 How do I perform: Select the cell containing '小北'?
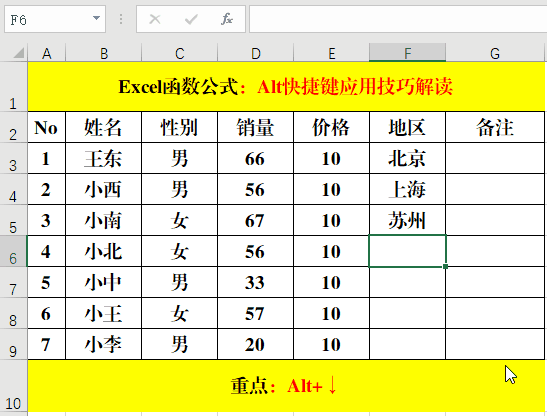pyautogui.click(x=104, y=251)
